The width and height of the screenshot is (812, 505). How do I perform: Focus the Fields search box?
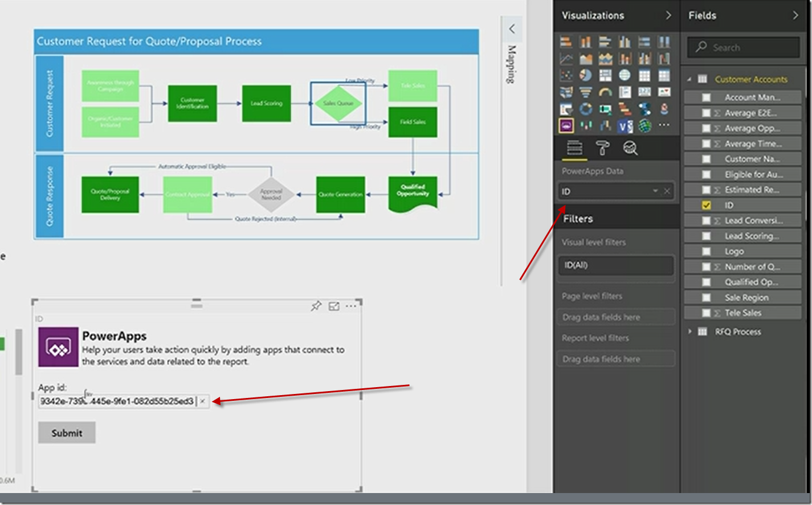pyautogui.click(x=743, y=48)
